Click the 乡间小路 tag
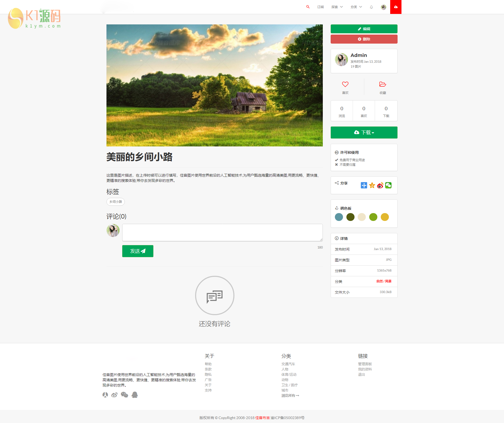The height and width of the screenshot is (423, 504). coord(116,202)
